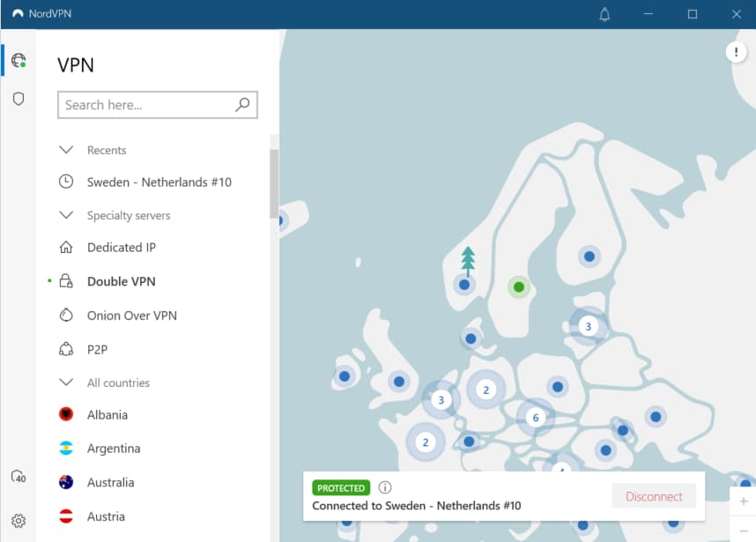Click the exclamation alert icon on map
Screen dimensions: 756x542
pos(736,52)
